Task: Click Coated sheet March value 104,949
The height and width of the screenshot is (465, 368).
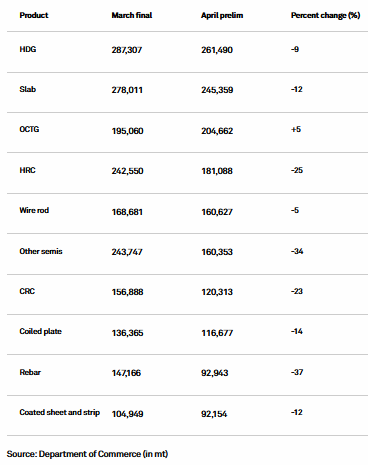Action: tap(127, 414)
